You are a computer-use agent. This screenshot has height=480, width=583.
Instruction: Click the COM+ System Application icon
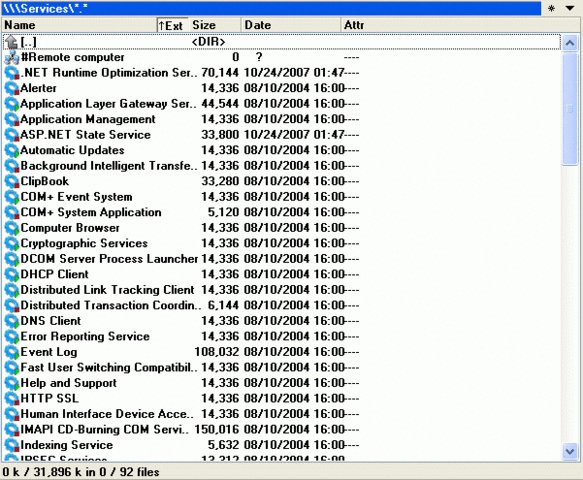[x=12, y=212]
